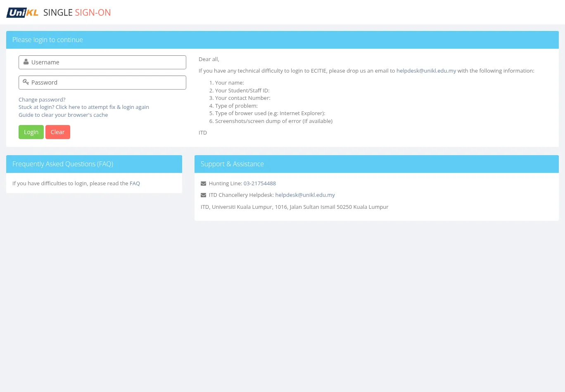Click the SINGLE SIGN-ON title text

point(77,13)
